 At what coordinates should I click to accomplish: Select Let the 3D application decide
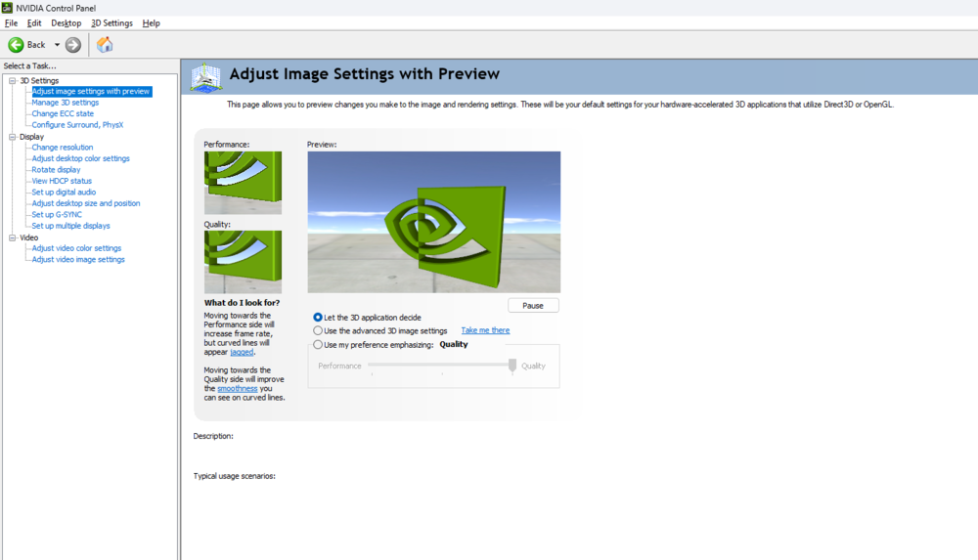pyautogui.click(x=318, y=318)
